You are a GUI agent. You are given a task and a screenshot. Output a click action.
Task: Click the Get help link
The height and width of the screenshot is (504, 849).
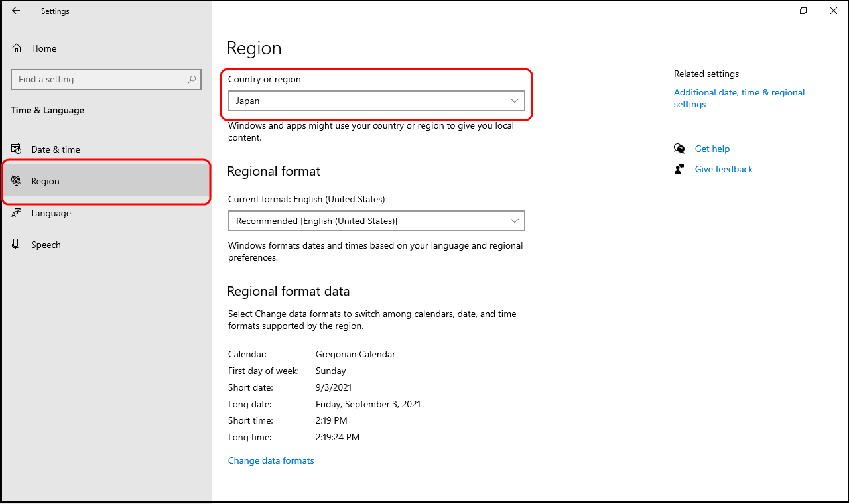(x=712, y=149)
